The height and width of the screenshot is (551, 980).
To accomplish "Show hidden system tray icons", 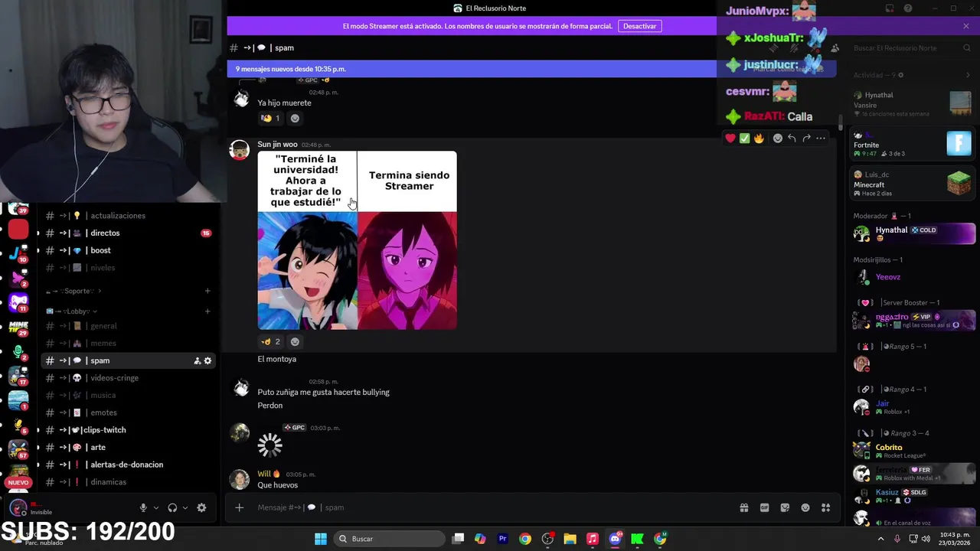I will (880, 539).
